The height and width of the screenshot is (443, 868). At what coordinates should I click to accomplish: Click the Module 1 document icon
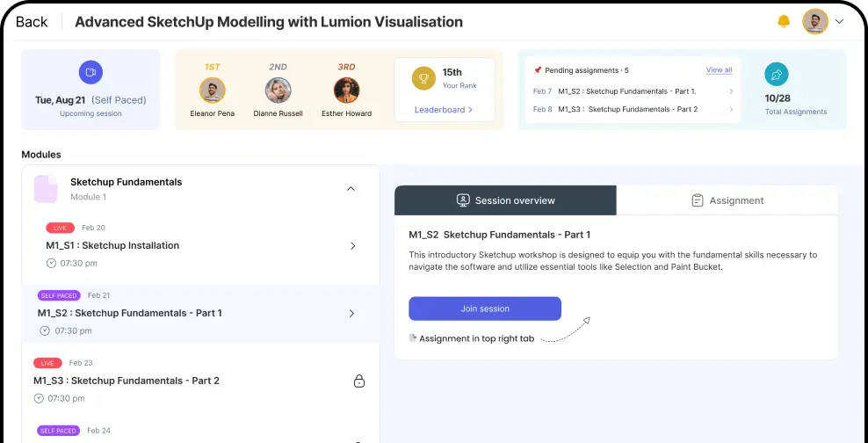(46, 189)
